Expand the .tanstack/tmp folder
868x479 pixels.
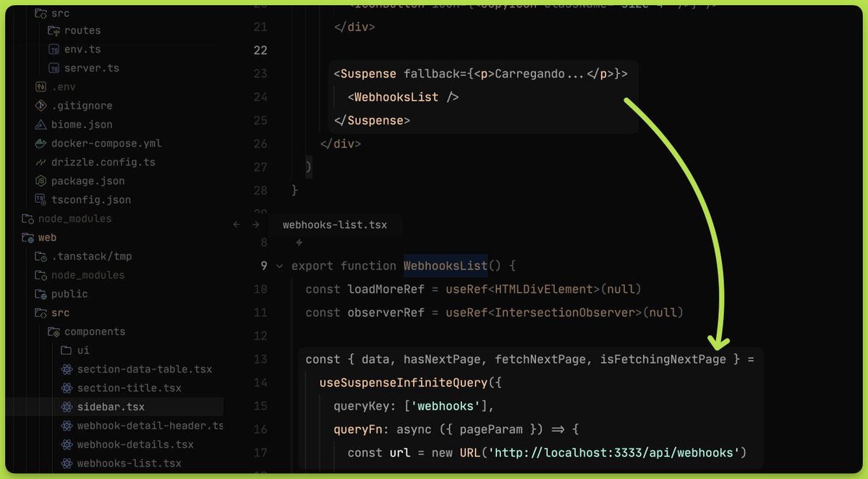tap(91, 256)
